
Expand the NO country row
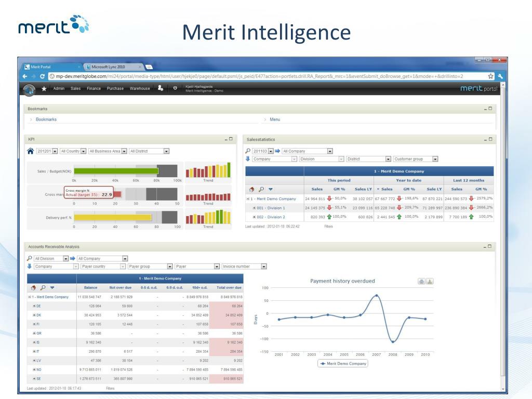click(x=34, y=370)
